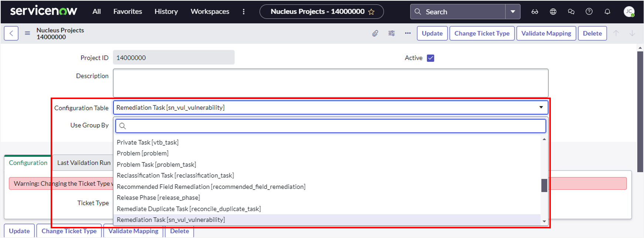Go back with the left chevron button
644x238 pixels.
[x=11, y=33]
